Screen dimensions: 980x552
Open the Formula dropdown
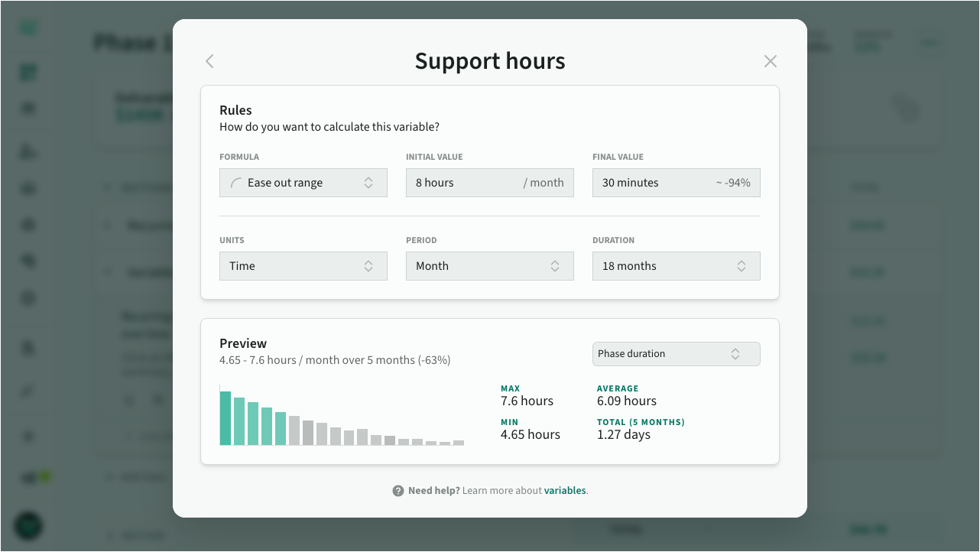point(303,183)
